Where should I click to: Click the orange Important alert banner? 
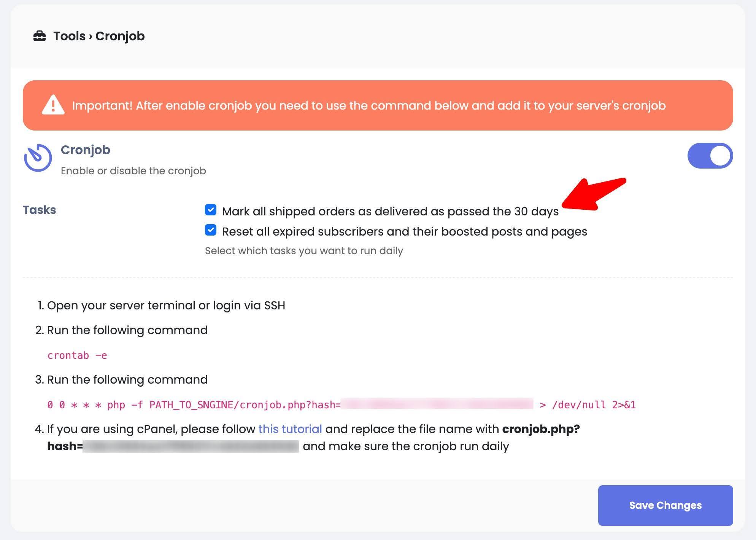[x=378, y=105]
